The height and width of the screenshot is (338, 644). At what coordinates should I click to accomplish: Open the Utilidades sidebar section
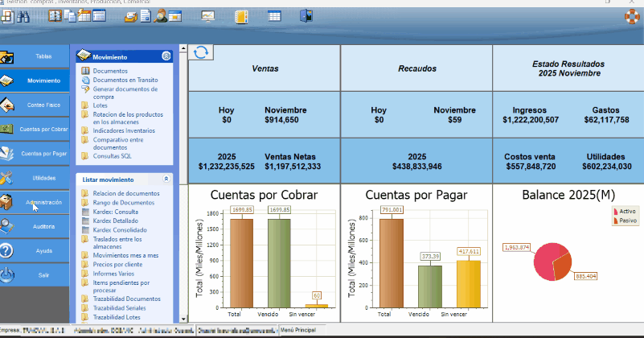(43, 177)
